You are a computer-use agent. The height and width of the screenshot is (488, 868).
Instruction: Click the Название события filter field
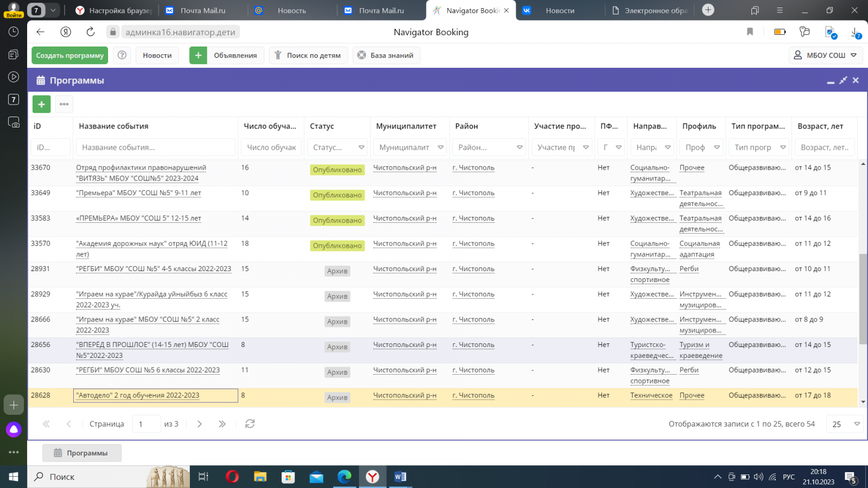[155, 147]
